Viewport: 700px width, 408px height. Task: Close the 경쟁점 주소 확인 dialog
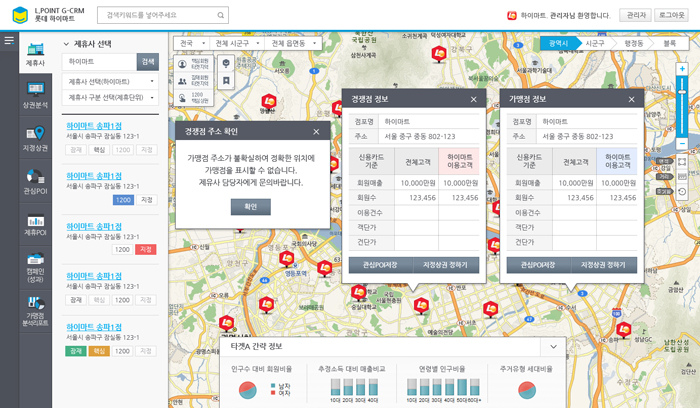click(316, 132)
